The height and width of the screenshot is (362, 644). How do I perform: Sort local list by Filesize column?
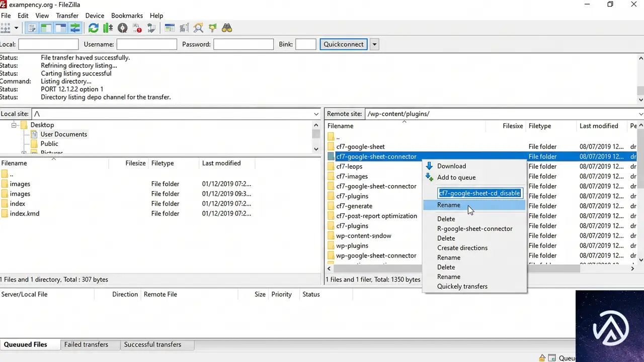[135, 163]
